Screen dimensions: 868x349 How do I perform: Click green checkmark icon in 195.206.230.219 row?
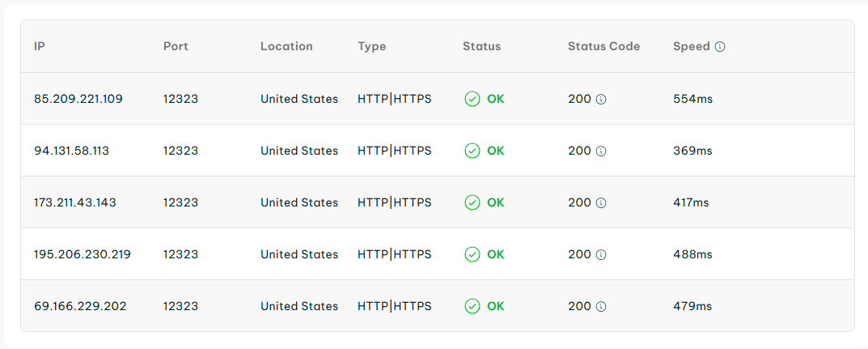472,254
